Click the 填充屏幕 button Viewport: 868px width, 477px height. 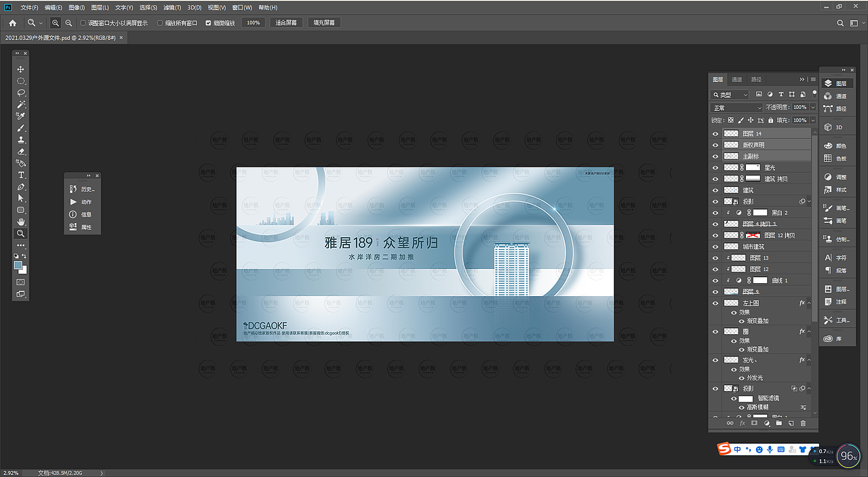[324, 22]
